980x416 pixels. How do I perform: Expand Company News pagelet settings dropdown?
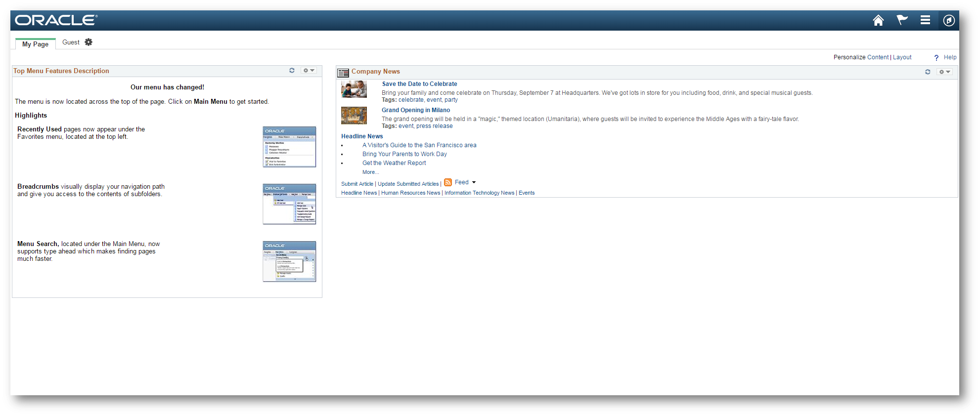pos(944,72)
